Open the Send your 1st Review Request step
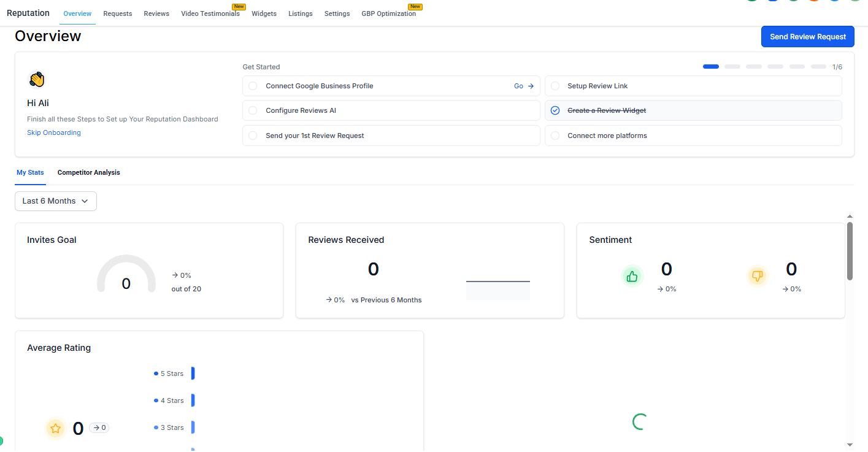Screen dimensions: 868x452 coord(315,136)
